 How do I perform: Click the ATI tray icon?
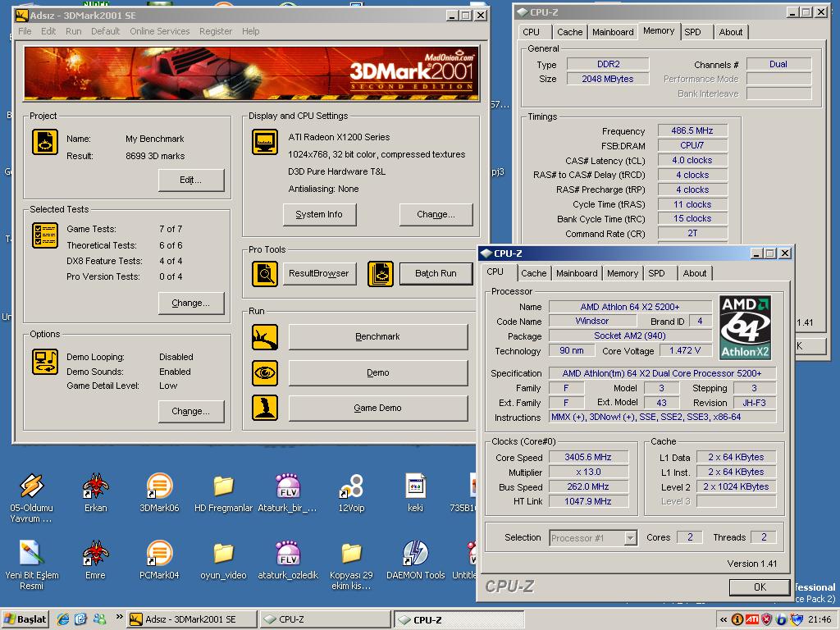752,619
